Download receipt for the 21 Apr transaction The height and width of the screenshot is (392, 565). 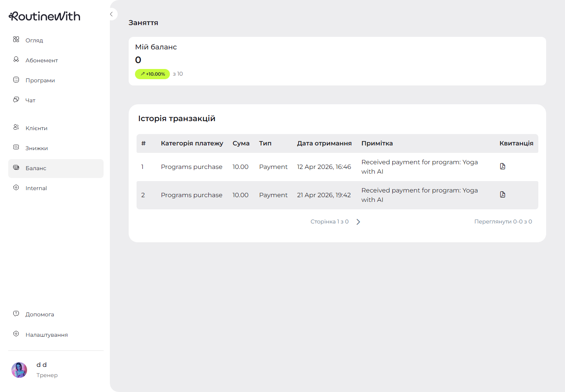click(503, 195)
